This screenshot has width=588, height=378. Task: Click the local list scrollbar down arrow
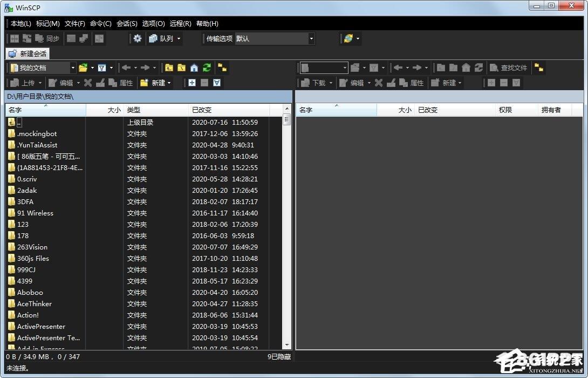(x=287, y=345)
